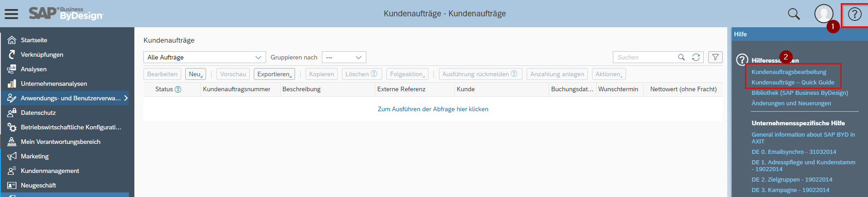868x197 pixels.
Task: Click the Betriebswirtschaftliche Konfiguration gears icon
Action: 12,127
